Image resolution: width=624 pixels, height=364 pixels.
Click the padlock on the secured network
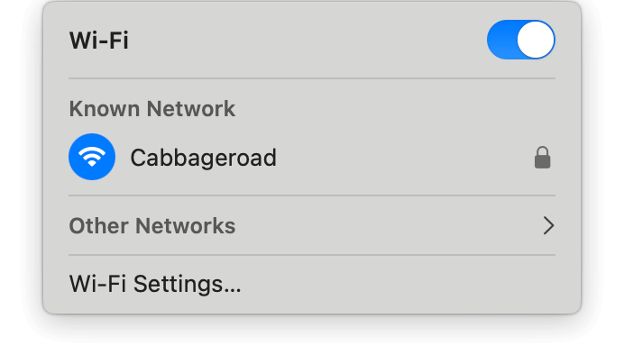pyautogui.click(x=542, y=159)
